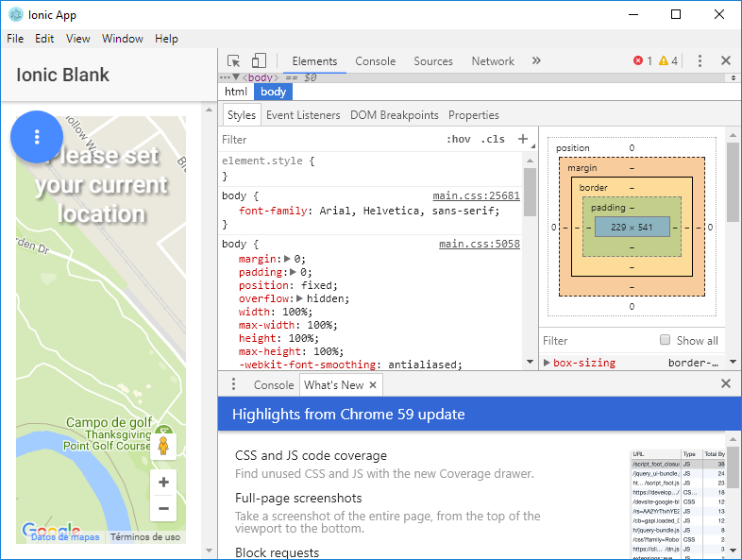This screenshot has width=742, height=560.
Task: Toggle the device toolbar icon
Action: tap(259, 60)
